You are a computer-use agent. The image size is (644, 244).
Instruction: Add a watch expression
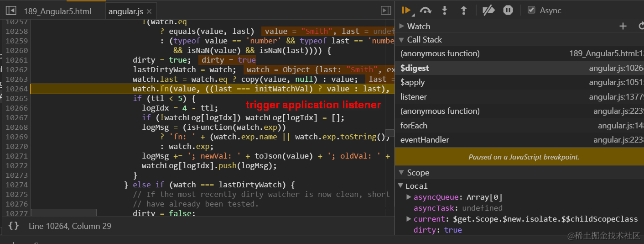tap(623, 26)
